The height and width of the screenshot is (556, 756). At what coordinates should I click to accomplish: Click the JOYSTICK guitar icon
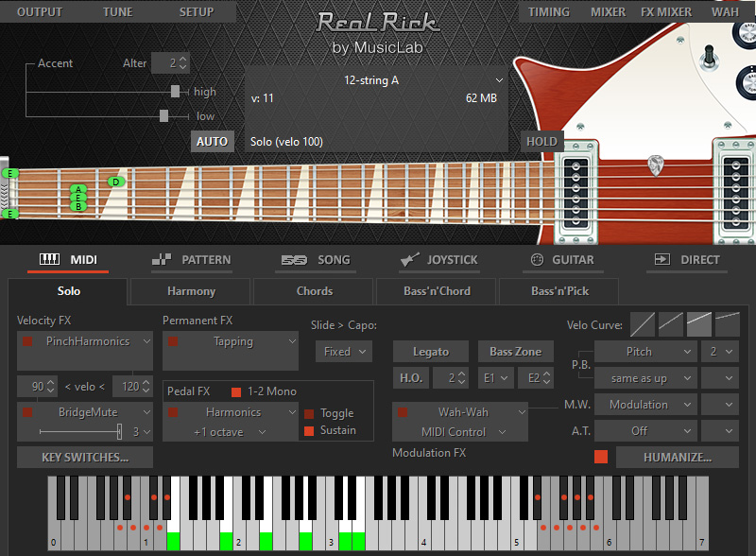410,260
